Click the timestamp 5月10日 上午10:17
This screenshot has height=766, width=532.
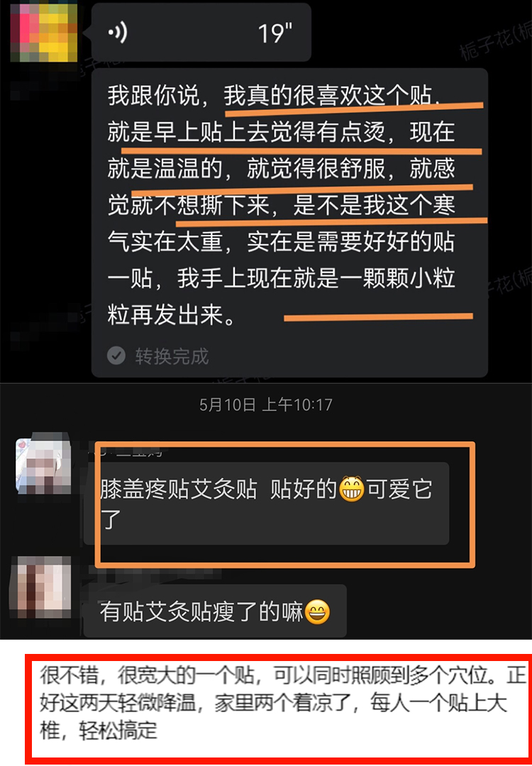coord(266,405)
